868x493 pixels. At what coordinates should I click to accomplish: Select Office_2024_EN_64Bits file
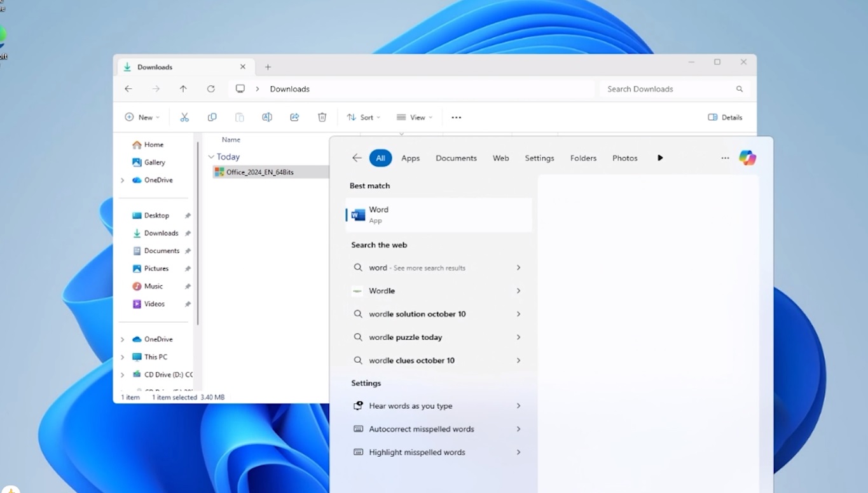(x=260, y=172)
